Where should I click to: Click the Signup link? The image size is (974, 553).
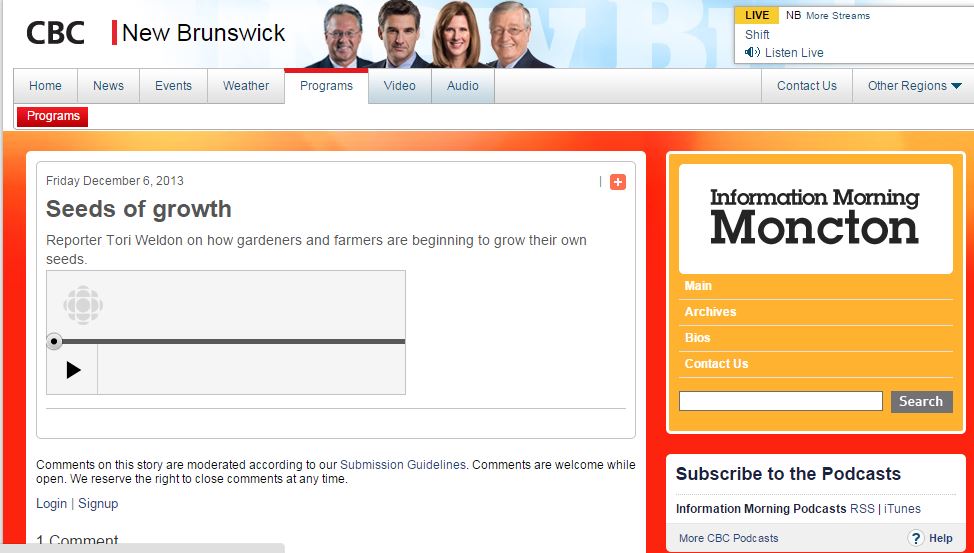click(98, 503)
